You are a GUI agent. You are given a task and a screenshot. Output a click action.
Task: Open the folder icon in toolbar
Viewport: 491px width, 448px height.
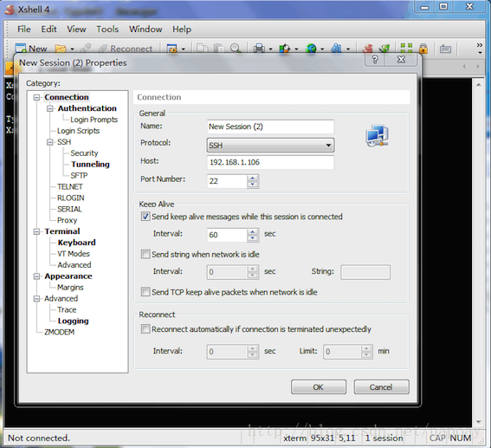click(61, 49)
